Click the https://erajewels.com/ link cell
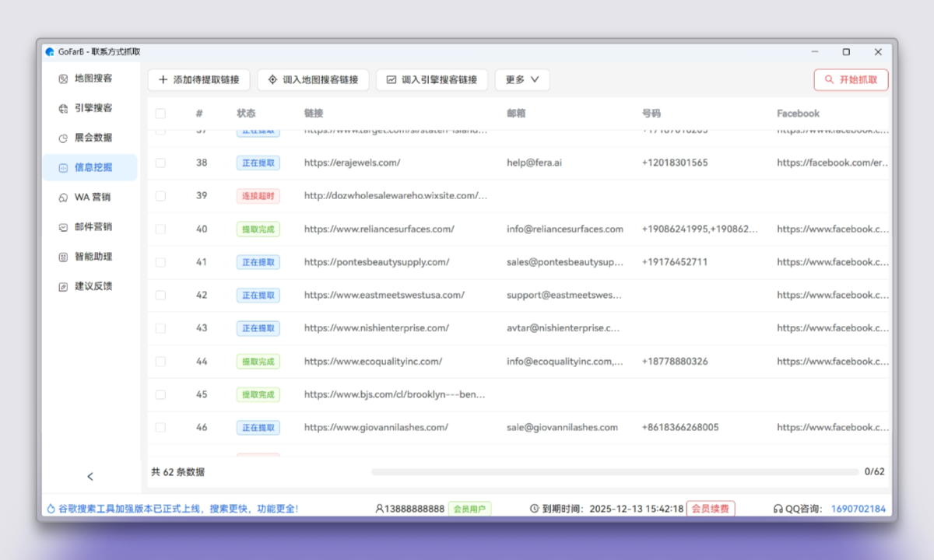 click(x=353, y=163)
